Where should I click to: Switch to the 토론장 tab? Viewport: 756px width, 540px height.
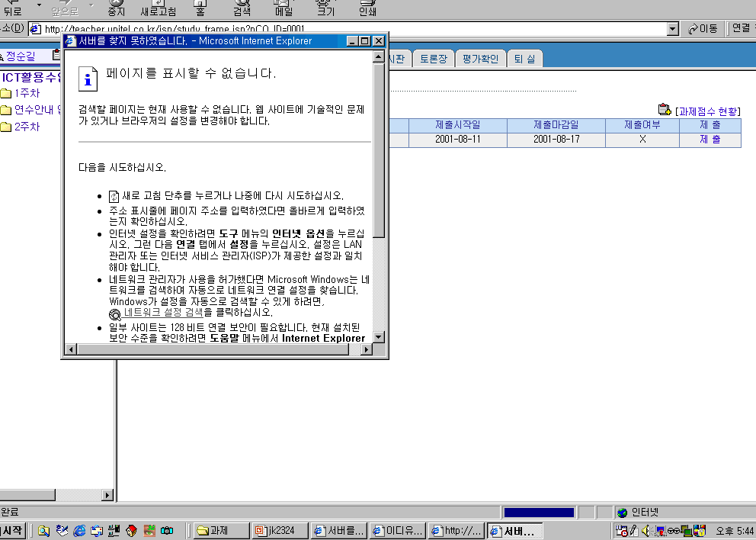pos(434,59)
